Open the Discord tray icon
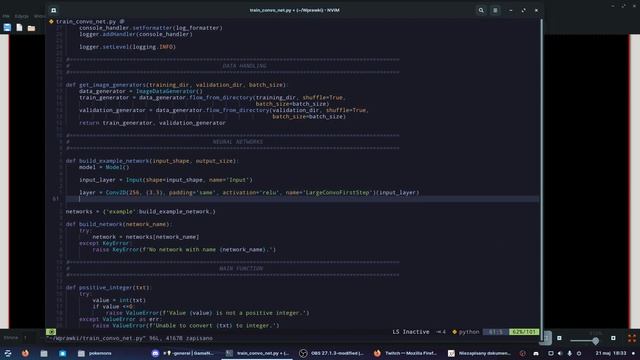This screenshot has height=360, width=640. coord(536,353)
